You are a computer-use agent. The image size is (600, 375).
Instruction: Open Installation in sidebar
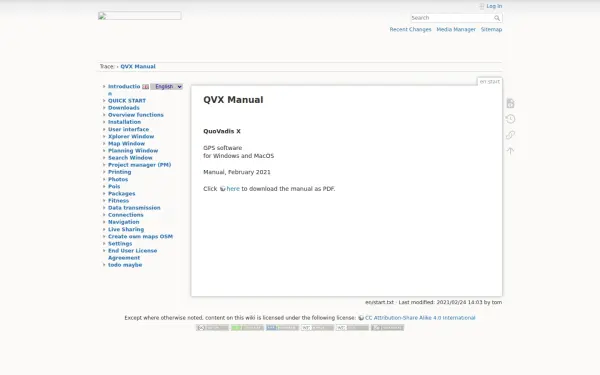pyautogui.click(x=124, y=122)
